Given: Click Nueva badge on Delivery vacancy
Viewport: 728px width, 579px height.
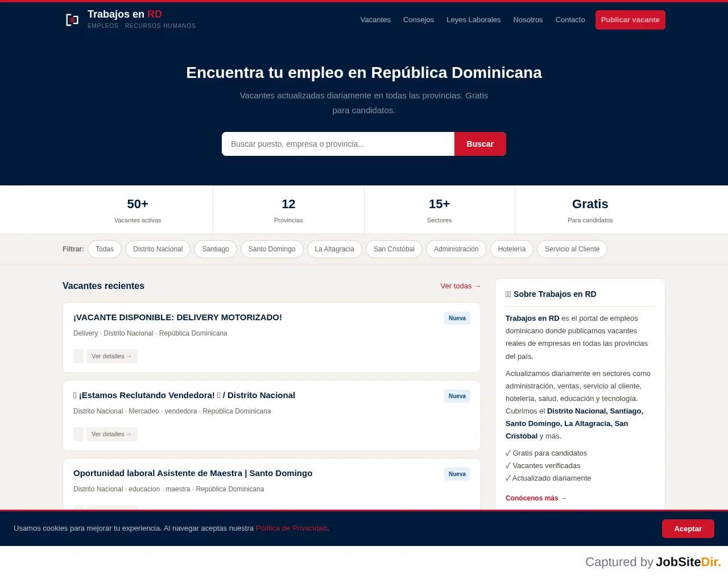Looking at the screenshot, I should pyautogui.click(x=457, y=319).
